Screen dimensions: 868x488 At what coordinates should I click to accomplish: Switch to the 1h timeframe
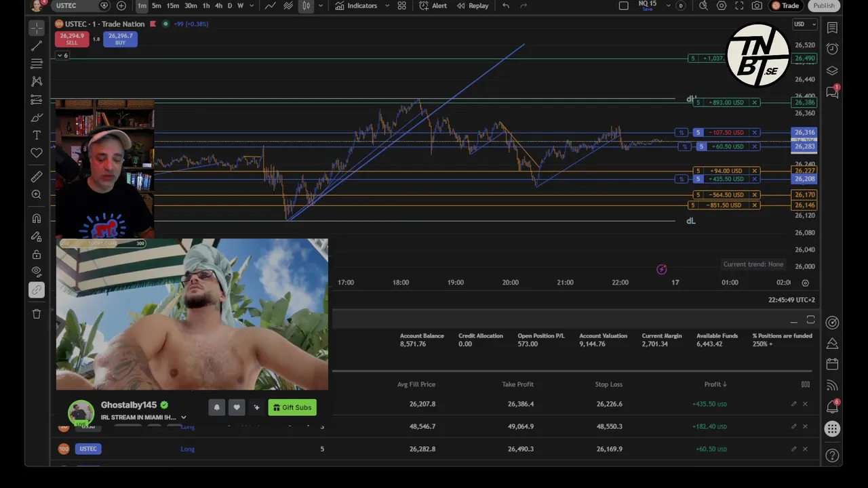click(x=206, y=5)
